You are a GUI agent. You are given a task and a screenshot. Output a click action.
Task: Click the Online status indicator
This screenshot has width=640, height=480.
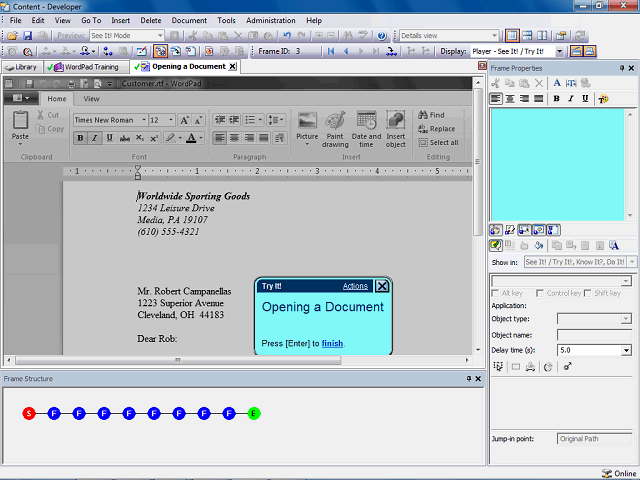(x=619, y=473)
